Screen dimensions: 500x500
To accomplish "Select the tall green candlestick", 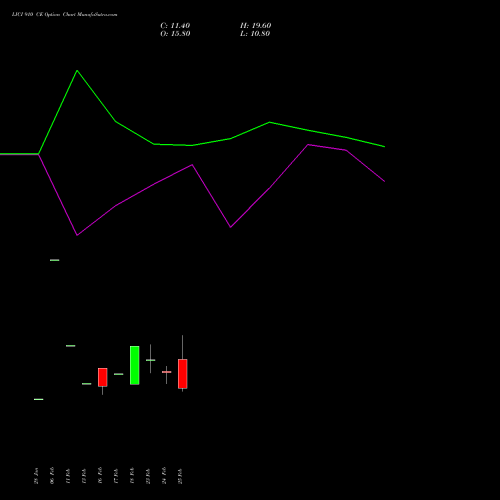I will [135, 365].
